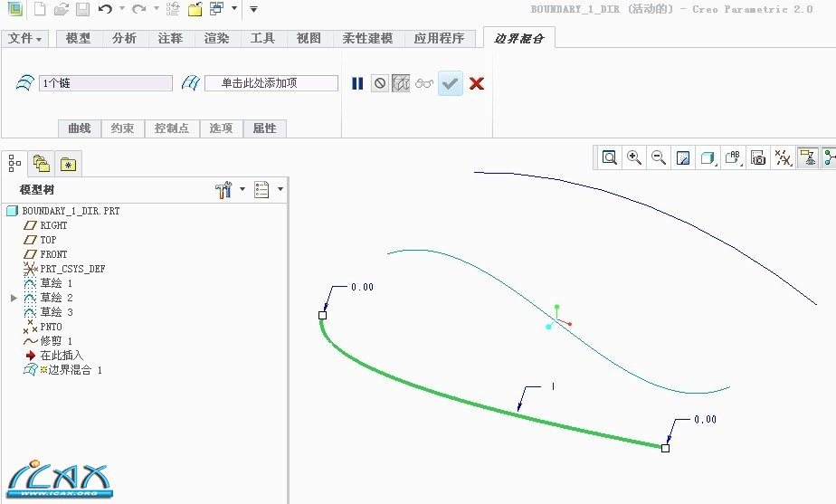The height and width of the screenshot is (504, 836).
Task: Click the Refit view icon
Action: point(609,157)
